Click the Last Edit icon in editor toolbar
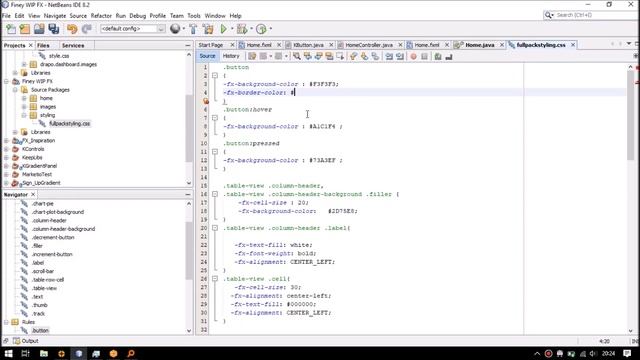 (x=252, y=56)
